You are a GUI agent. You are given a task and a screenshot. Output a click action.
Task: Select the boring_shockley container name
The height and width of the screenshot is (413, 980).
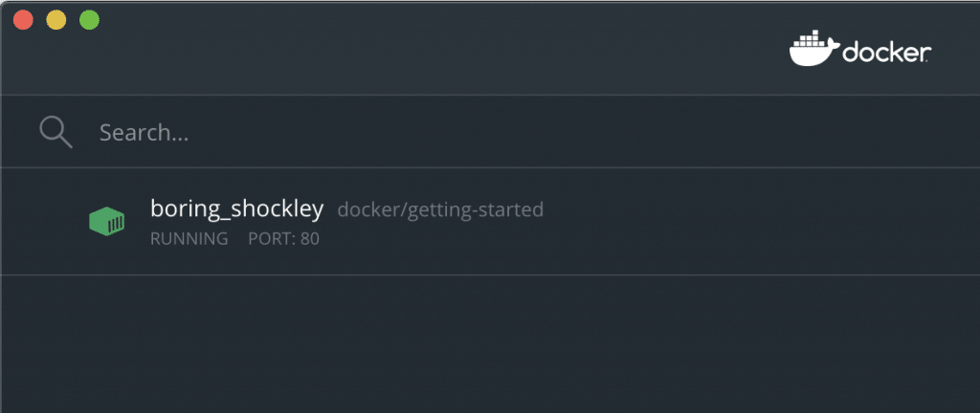236,208
